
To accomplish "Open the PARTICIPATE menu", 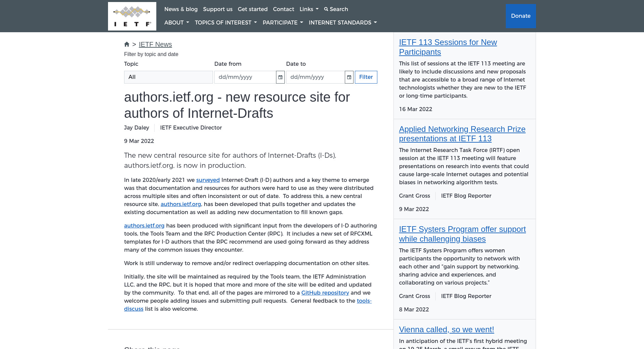I will (283, 22).
